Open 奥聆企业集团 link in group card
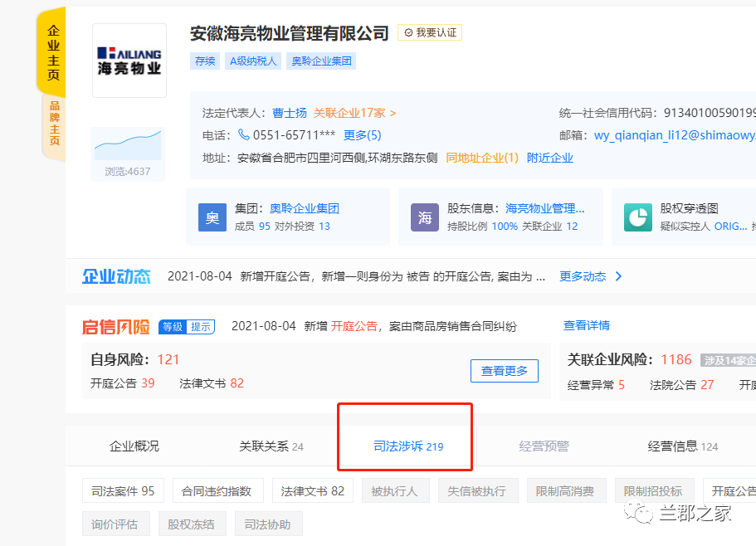The width and height of the screenshot is (756, 546). [305, 208]
